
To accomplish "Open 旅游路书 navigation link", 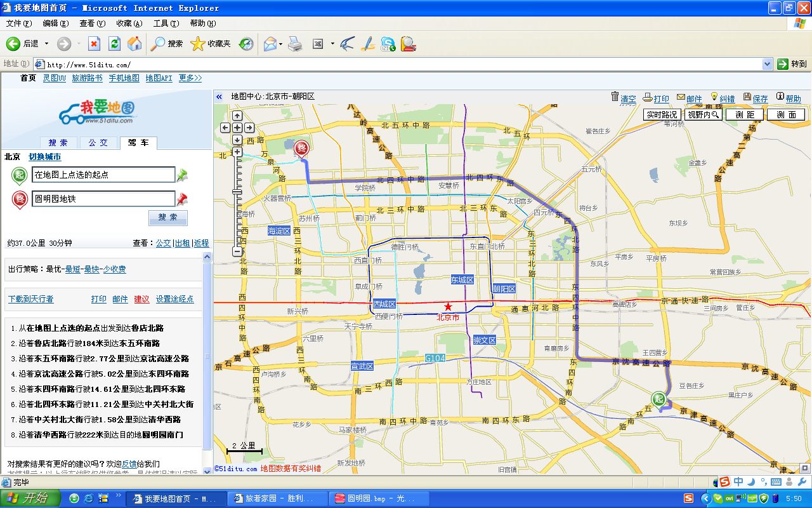I will (87, 78).
